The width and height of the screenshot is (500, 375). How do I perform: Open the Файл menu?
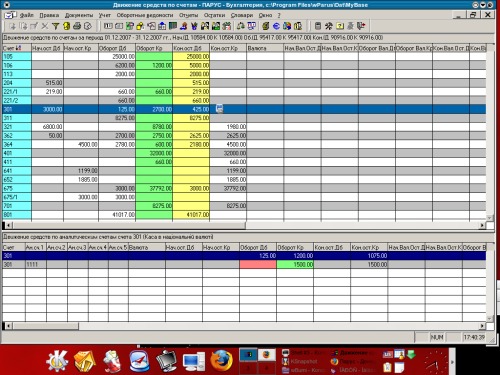[x=27, y=15]
